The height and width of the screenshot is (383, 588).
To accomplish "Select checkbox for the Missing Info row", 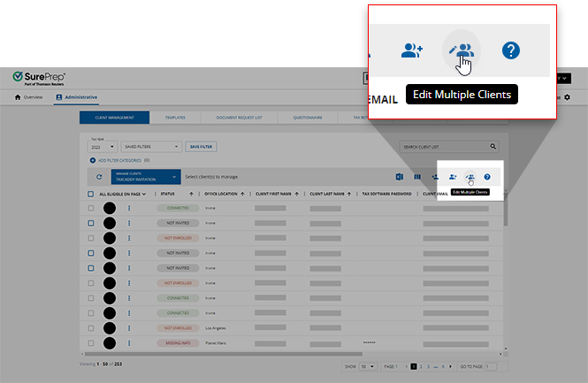I will pyautogui.click(x=90, y=342).
